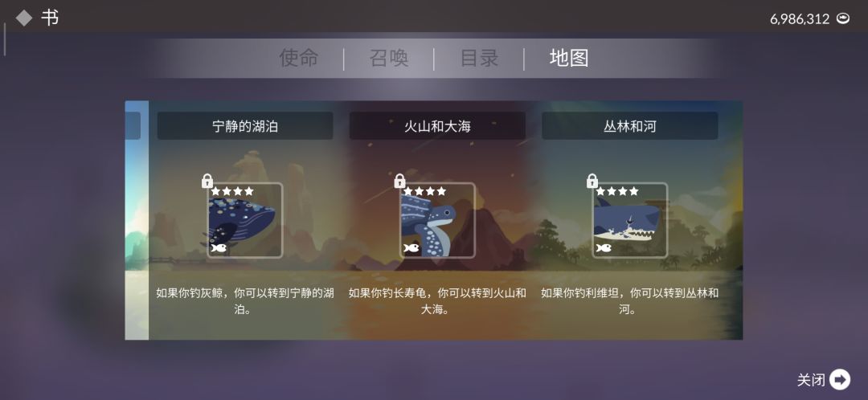Open the longevity turtle thumbnail

(437, 220)
